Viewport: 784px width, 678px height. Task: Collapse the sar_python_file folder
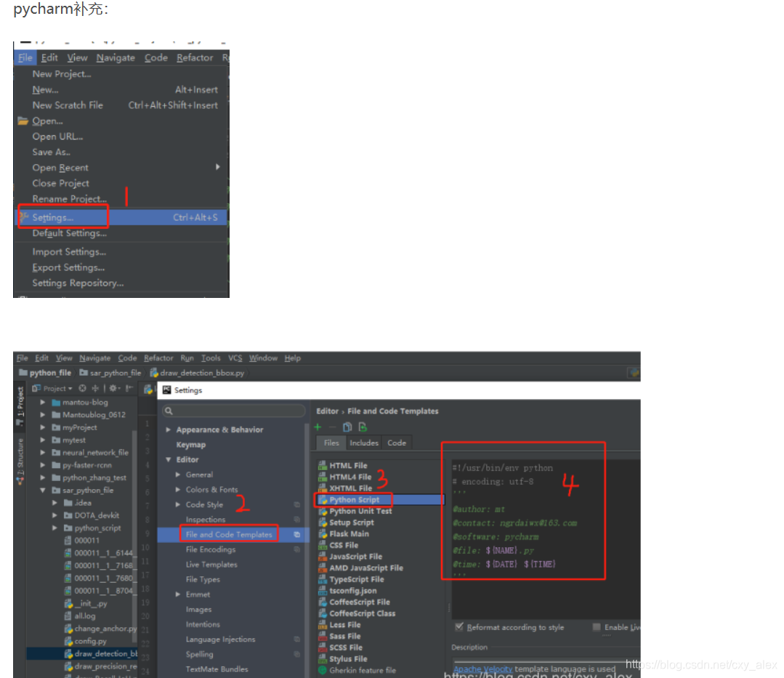pos(43,490)
